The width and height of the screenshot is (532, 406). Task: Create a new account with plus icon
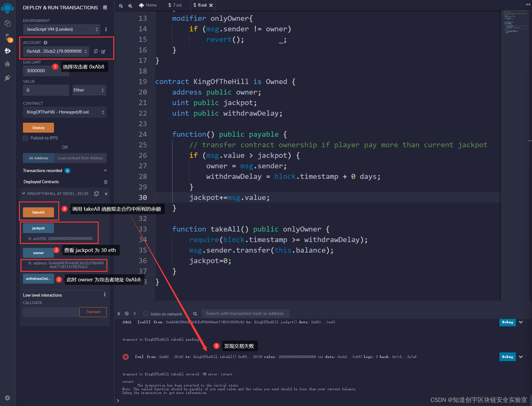click(x=46, y=42)
